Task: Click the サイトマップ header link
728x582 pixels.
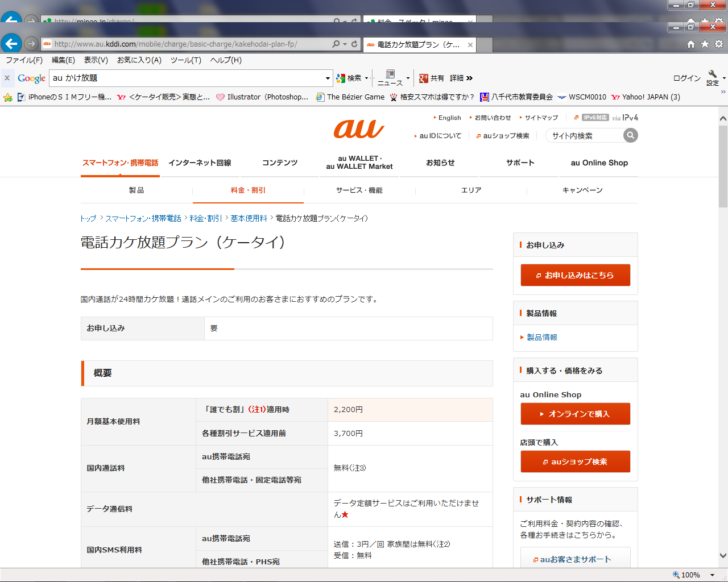Action: click(541, 118)
